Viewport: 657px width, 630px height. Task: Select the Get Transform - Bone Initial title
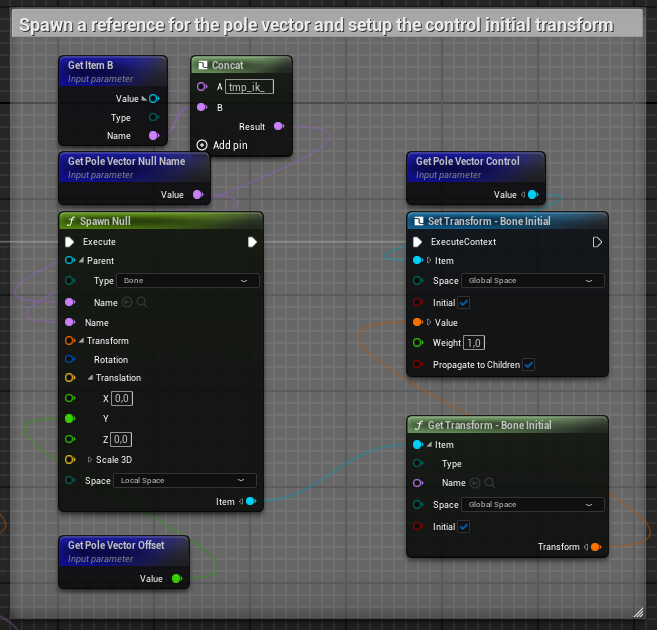(x=489, y=425)
